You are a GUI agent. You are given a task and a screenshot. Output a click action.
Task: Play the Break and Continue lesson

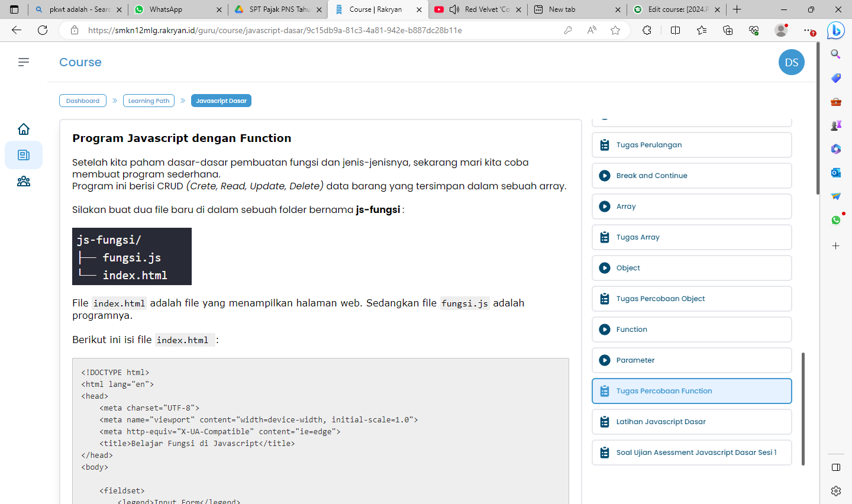click(692, 176)
